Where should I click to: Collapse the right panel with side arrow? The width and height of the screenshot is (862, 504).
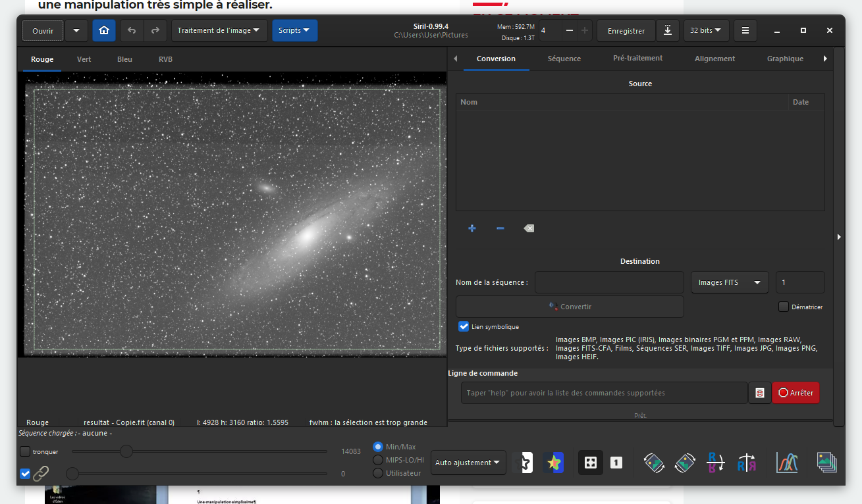(839, 236)
